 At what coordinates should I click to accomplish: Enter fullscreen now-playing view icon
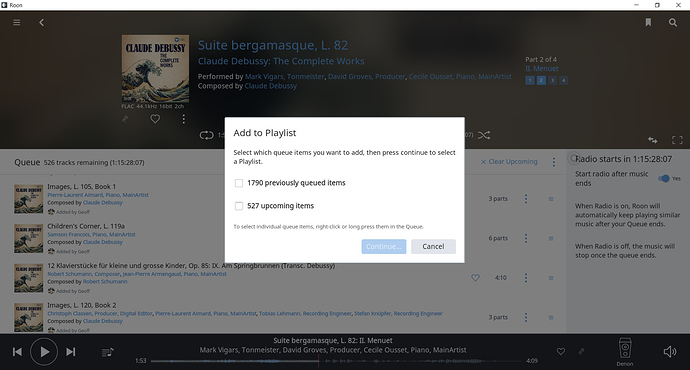(677, 140)
